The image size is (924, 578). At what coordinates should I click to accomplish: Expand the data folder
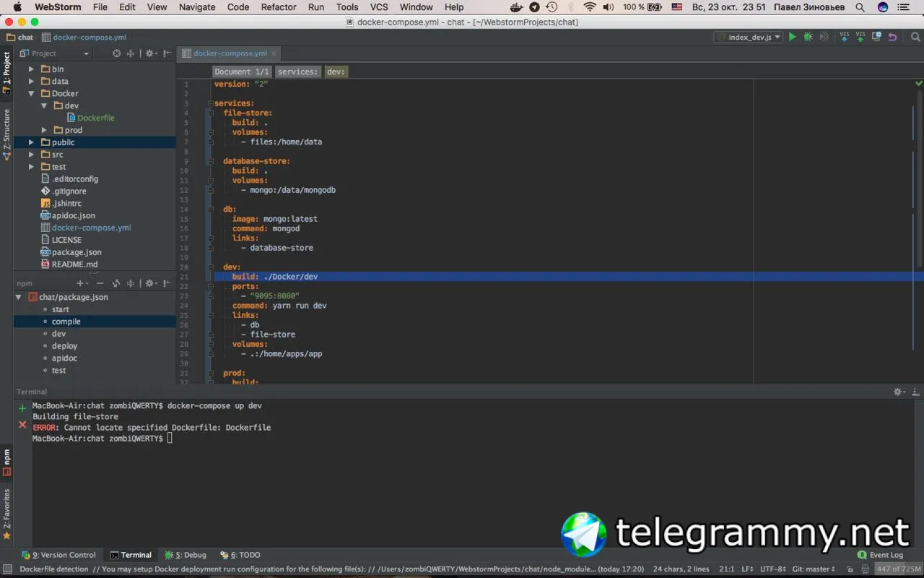[31, 82]
